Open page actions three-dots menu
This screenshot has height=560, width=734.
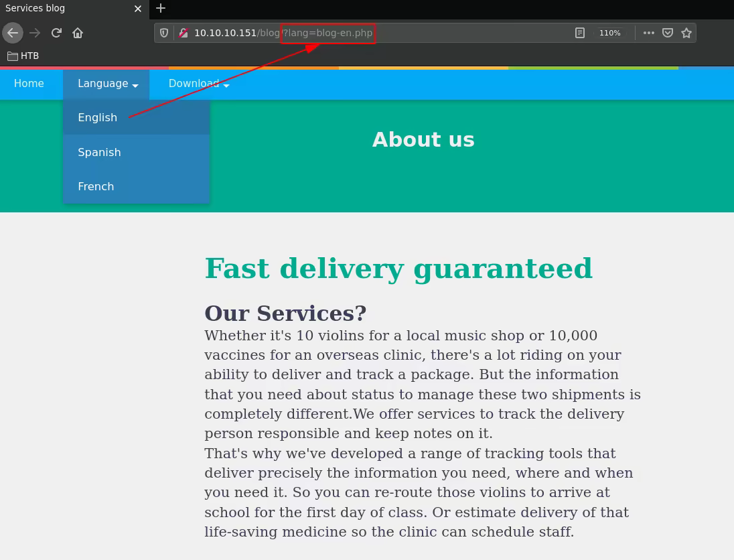click(x=648, y=33)
